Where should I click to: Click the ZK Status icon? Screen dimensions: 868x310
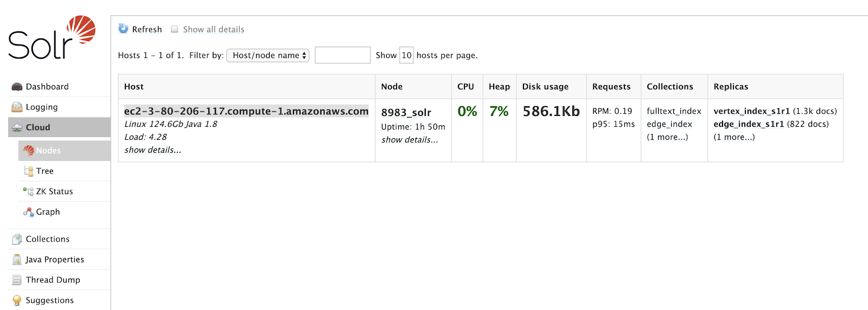tap(29, 191)
